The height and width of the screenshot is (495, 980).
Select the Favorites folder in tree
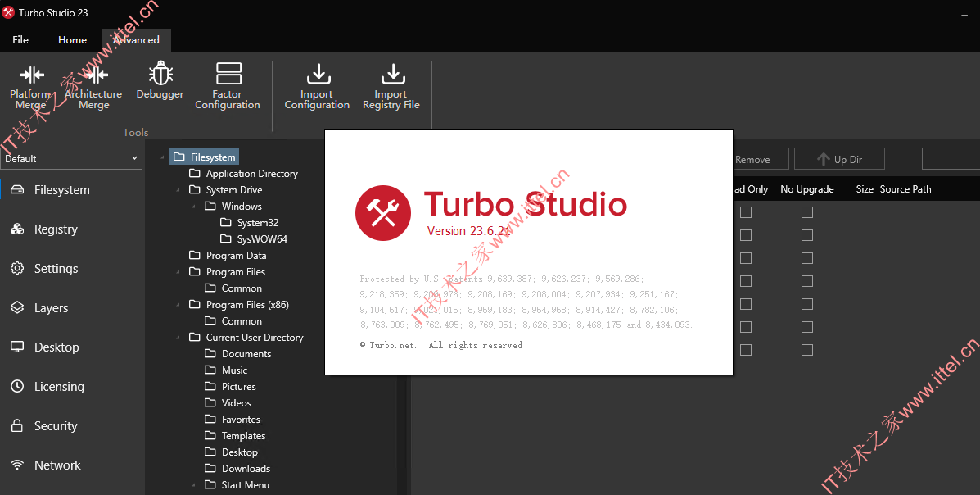(241, 419)
